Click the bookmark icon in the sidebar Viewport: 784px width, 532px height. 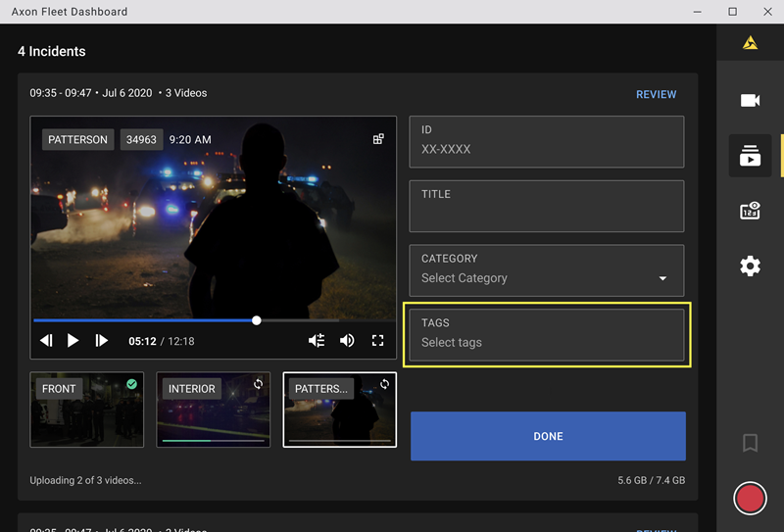750,443
